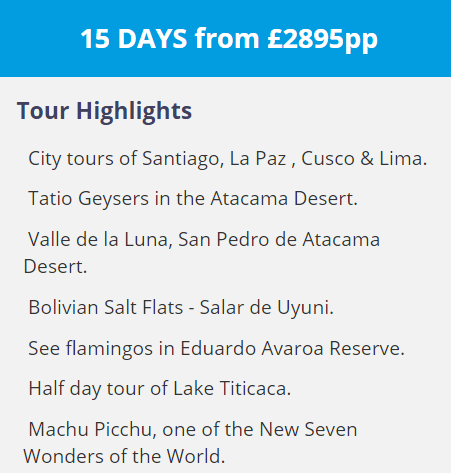
Task: Click New Seven text in last highlight
Action: point(308,429)
